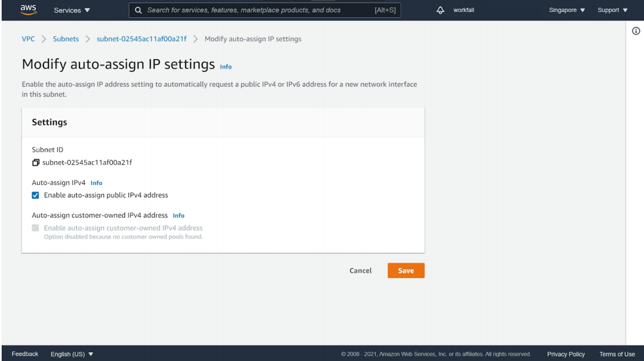644x361 pixels.
Task: Open Info for customer-owned IPv4 address
Action: pos(178,215)
